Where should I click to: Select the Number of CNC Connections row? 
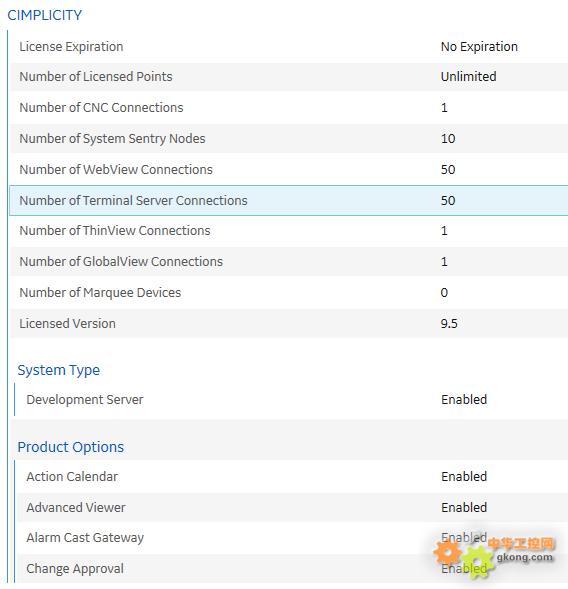click(289, 108)
